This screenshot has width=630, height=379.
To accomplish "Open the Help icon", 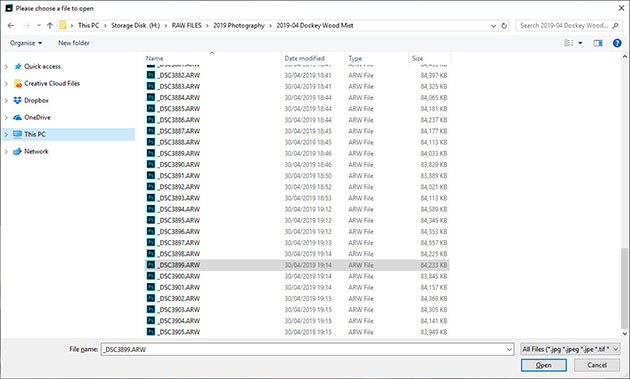I will (617, 43).
